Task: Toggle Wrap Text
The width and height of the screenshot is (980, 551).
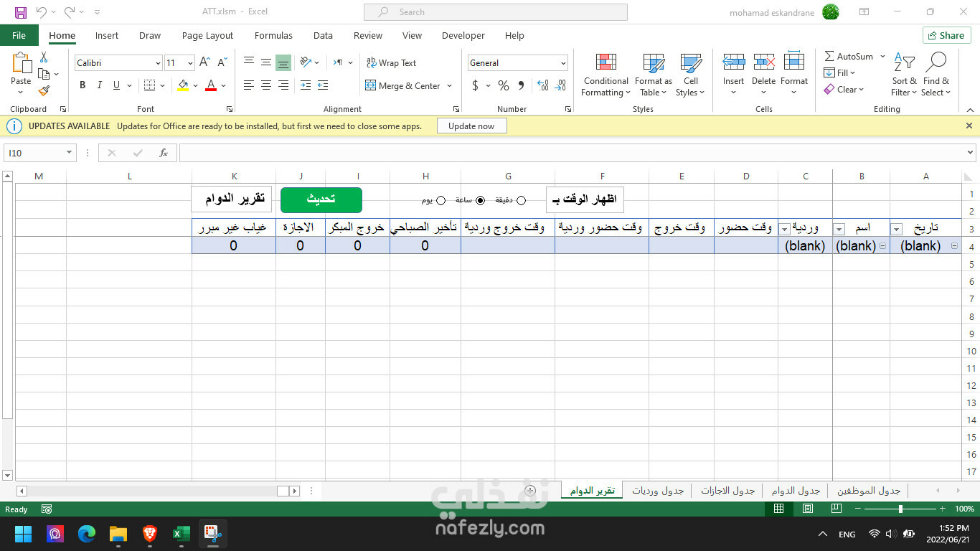Action: [x=391, y=63]
